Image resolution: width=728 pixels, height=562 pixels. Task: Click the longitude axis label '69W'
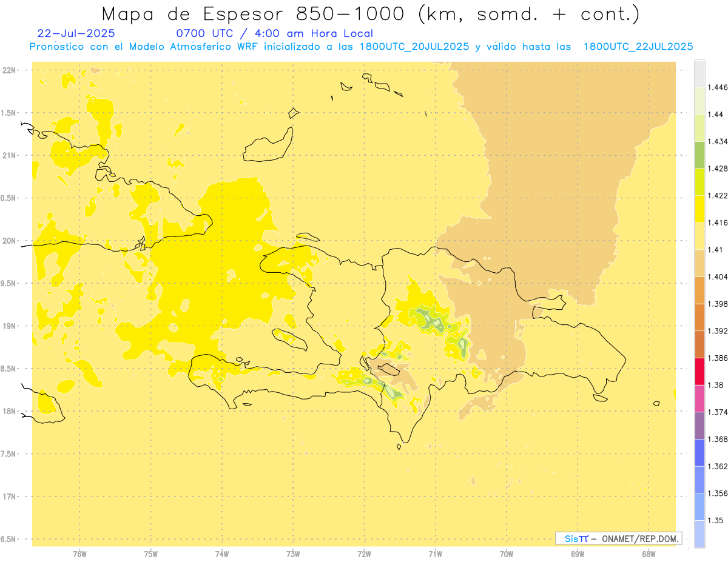pos(578,554)
